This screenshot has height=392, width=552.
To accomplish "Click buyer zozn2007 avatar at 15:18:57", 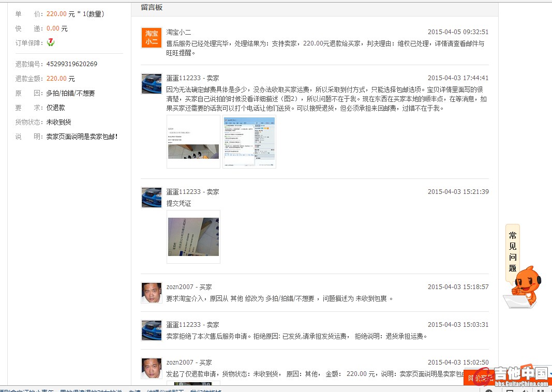I will (152, 293).
